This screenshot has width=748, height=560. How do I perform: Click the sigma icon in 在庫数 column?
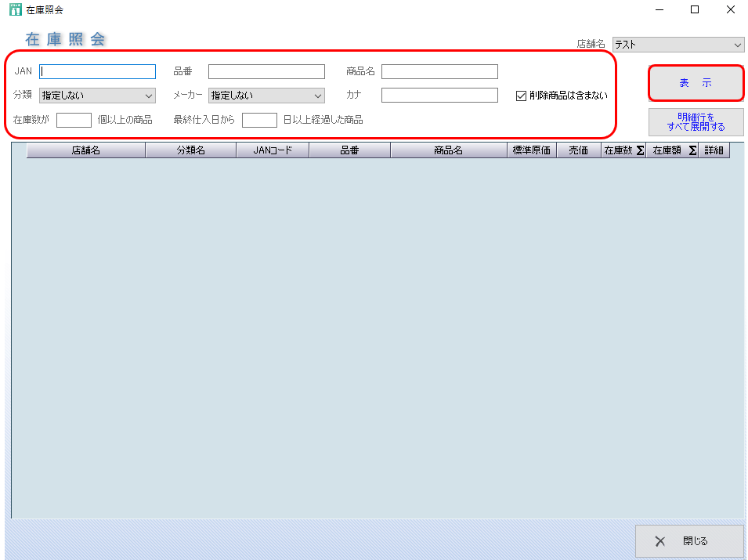[640, 150]
